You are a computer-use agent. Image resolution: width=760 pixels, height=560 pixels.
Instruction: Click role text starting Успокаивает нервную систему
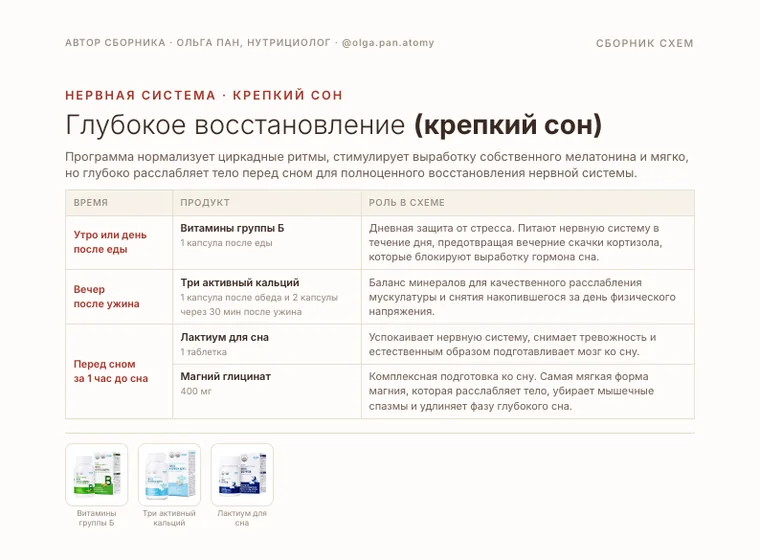pyautogui.click(x=512, y=344)
